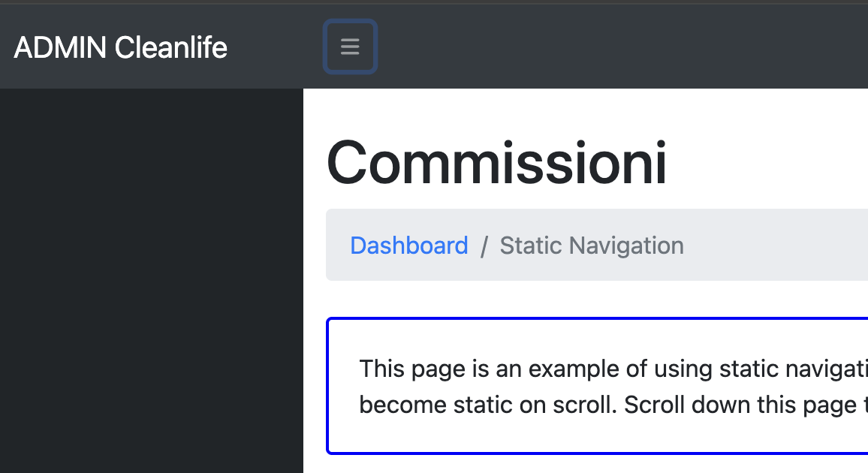Click the white gap between breadcrumb and card

tap(597, 299)
